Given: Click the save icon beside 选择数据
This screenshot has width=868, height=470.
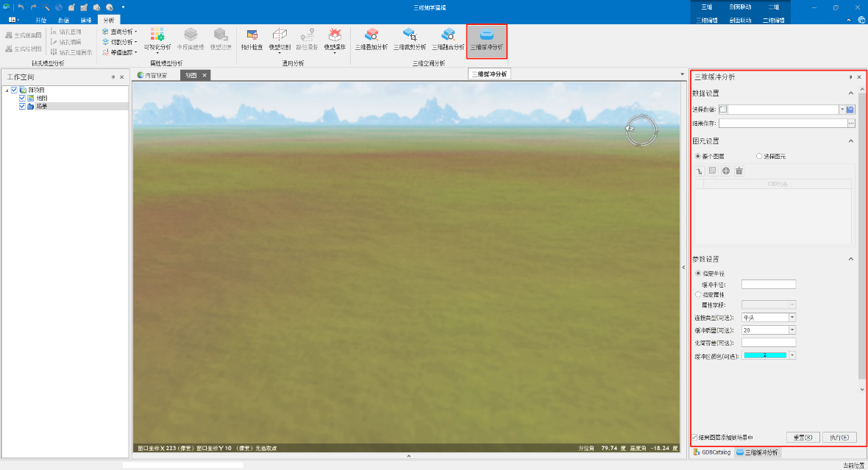Looking at the screenshot, I should point(850,110).
